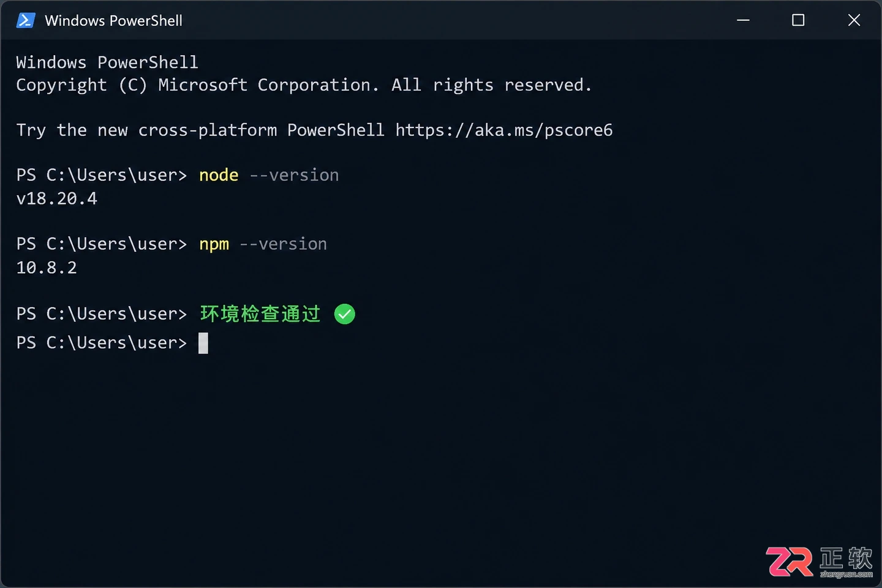This screenshot has height=588, width=882.
Task: Click the 10.8.2 npm version output
Action: 47,268
